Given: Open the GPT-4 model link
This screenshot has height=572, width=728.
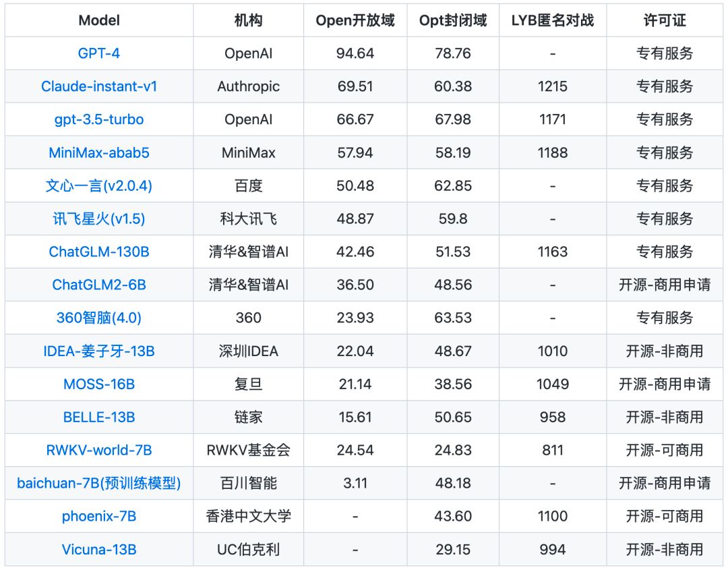Looking at the screenshot, I should pyautogui.click(x=99, y=53).
